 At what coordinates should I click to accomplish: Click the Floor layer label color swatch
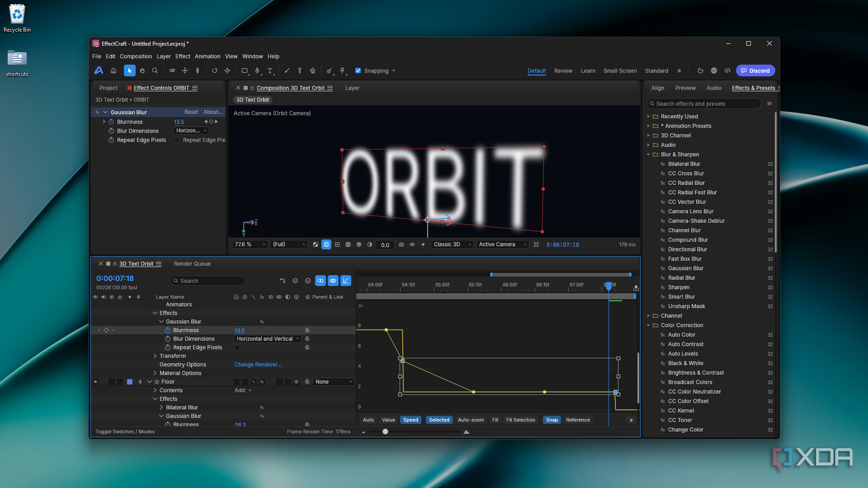130,382
